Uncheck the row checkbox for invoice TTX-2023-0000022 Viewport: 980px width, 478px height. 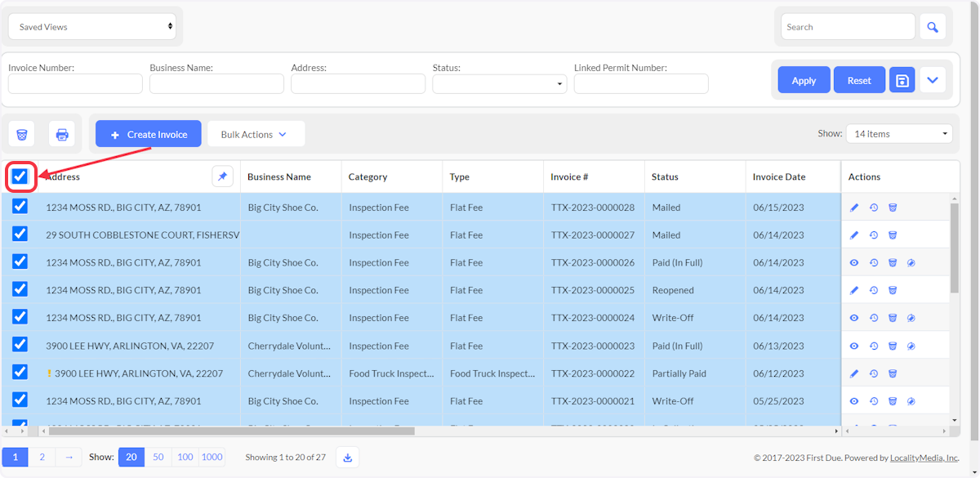pos(20,373)
